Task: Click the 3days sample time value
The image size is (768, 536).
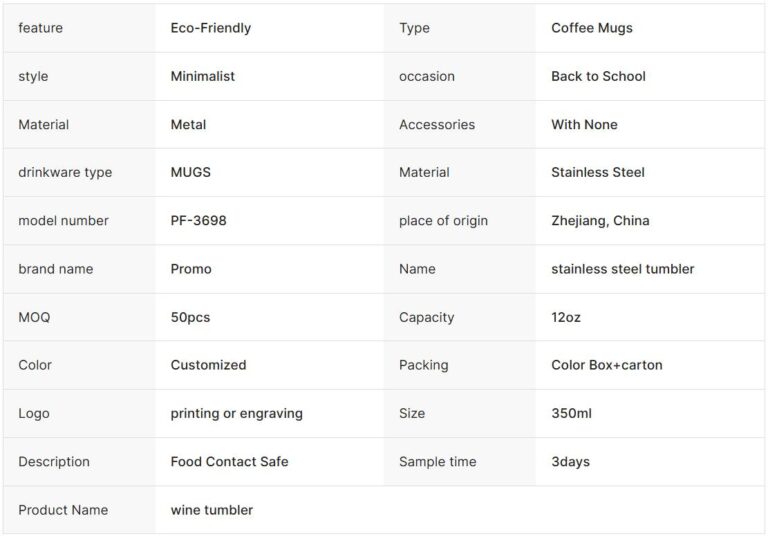Action: point(570,461)
